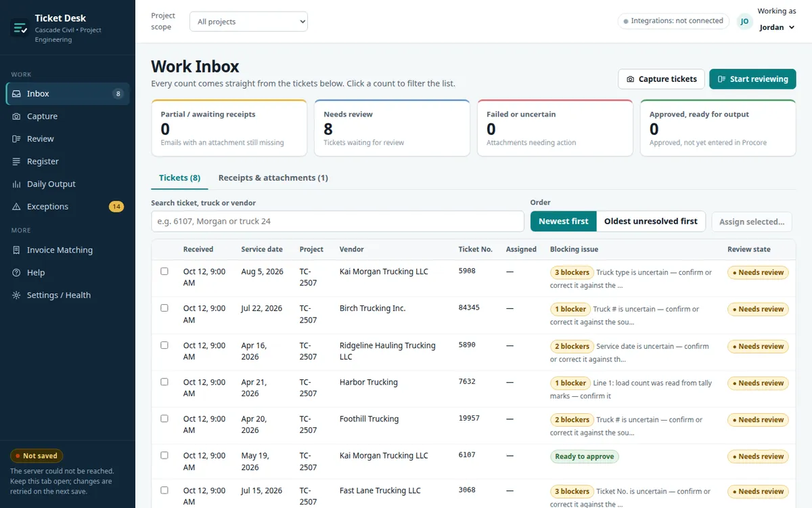Select checkbox for ticket 19957
Viewport: 812px width, 508px height.
(164, 418)
